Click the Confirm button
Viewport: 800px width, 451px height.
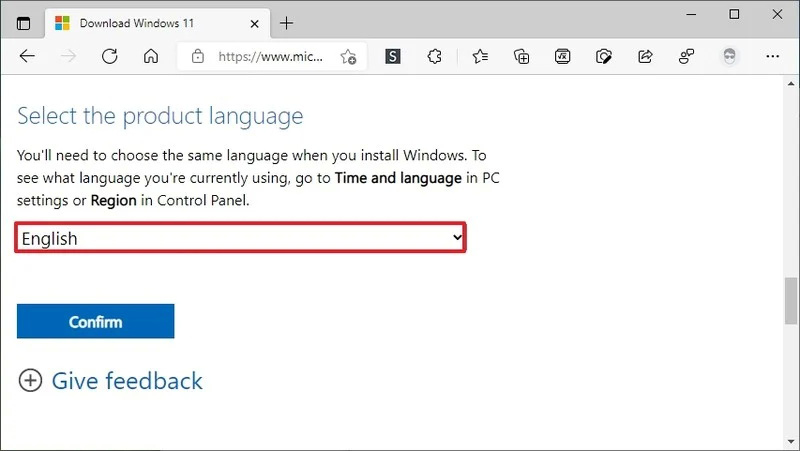(x=95, y=321)
